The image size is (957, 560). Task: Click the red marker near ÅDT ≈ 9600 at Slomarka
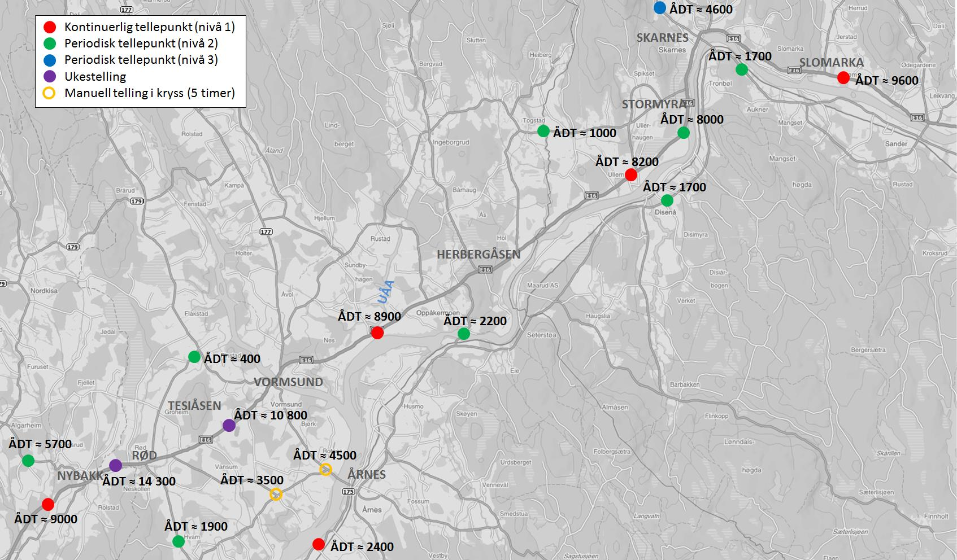click(x=843, y=78)
